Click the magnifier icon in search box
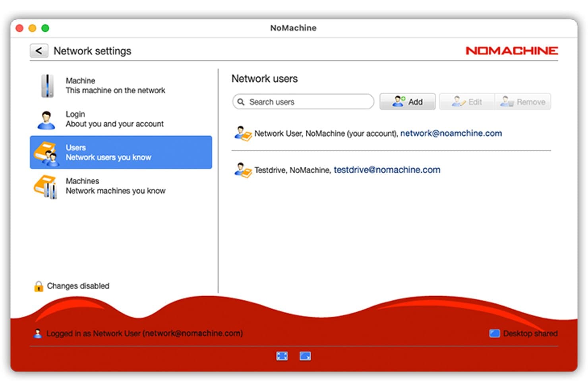Viewport: 588px width, 392px height. (x=241, y=102)
